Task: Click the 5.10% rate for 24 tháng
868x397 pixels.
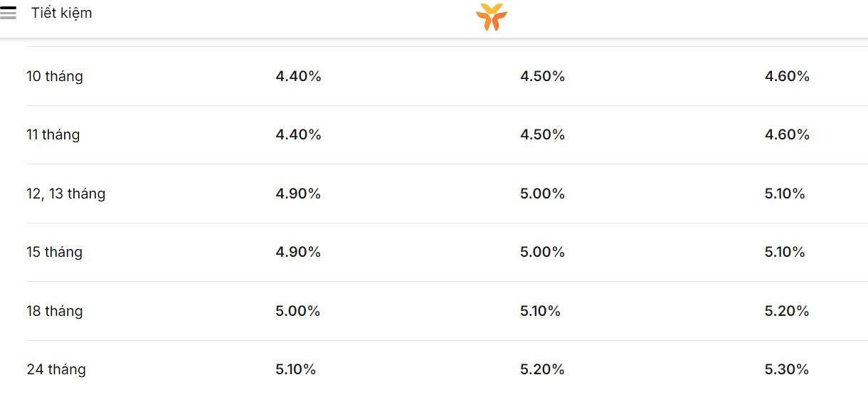Action: point(296,369)
